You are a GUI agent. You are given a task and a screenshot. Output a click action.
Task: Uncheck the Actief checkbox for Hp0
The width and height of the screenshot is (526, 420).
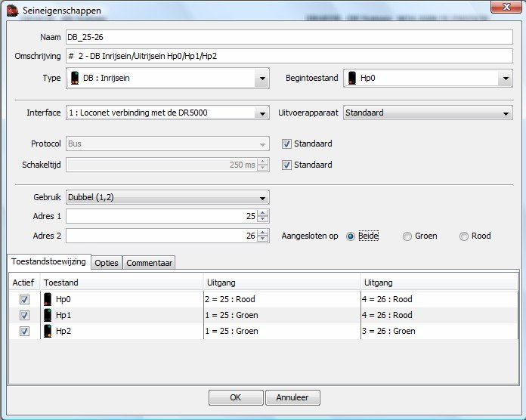pyautogui.click(x=24, y=299)
